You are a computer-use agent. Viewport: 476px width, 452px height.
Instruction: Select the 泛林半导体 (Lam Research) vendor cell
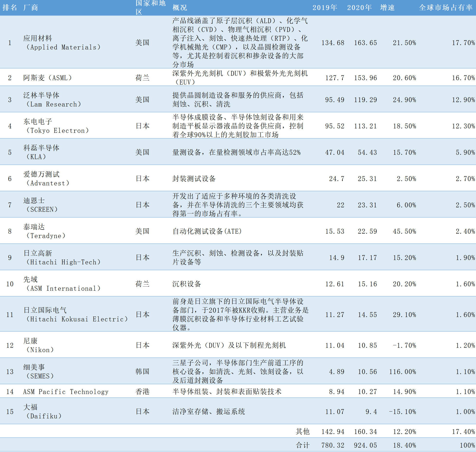pyautogui.click(x=52, y=100)
